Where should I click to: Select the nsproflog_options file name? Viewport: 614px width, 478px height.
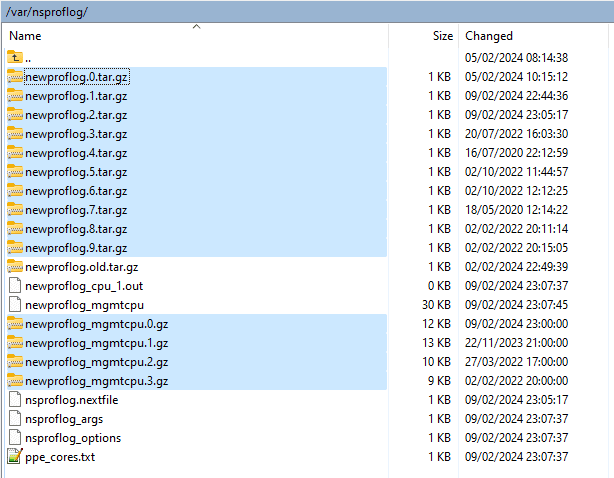coord(73,437)
